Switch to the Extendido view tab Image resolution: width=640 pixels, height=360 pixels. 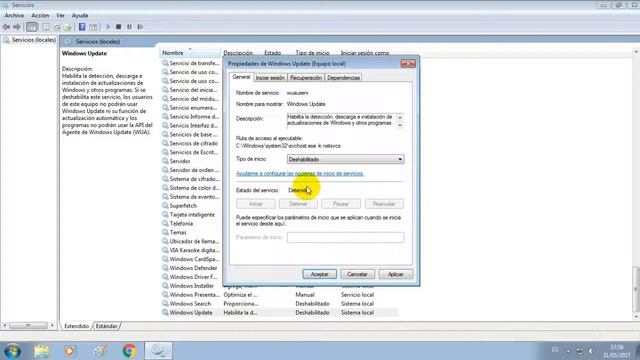(76, 326)
